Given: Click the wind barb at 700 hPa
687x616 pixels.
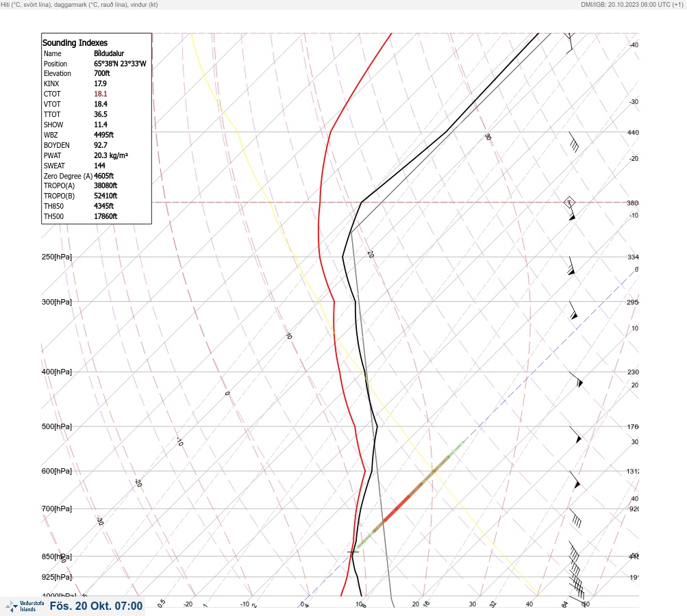Looking at the screenshot, I should point(575,518).
